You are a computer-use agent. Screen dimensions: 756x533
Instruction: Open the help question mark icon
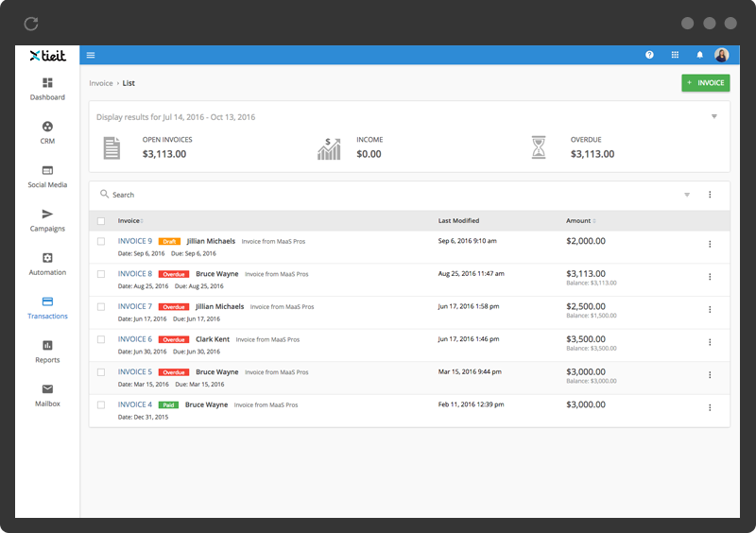click(x=649, y=55)
